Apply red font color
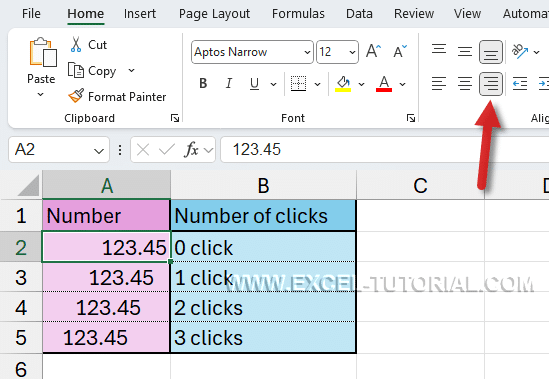 click(x=384, y=84)
